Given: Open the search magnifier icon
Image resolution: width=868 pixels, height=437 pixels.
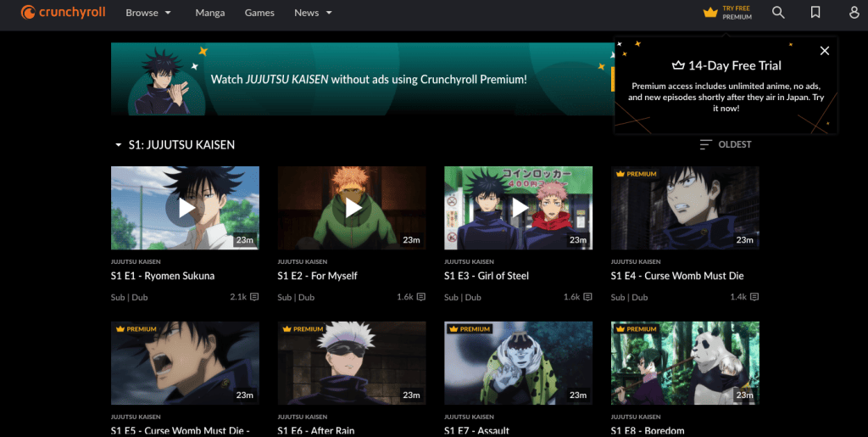Looking at the screenshot, I should pyautogui.click(x=778, y=12).
